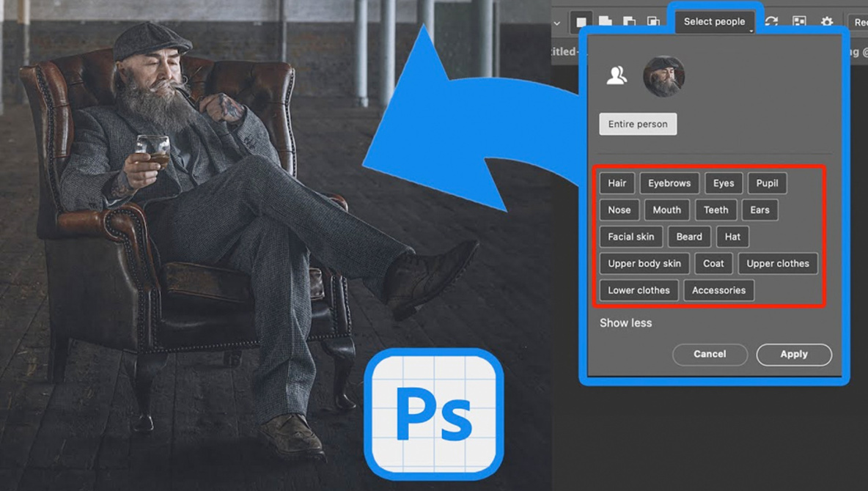Choose the Lower clothes option
Viewport: 868px width, 491px height.
click(639, 290)
